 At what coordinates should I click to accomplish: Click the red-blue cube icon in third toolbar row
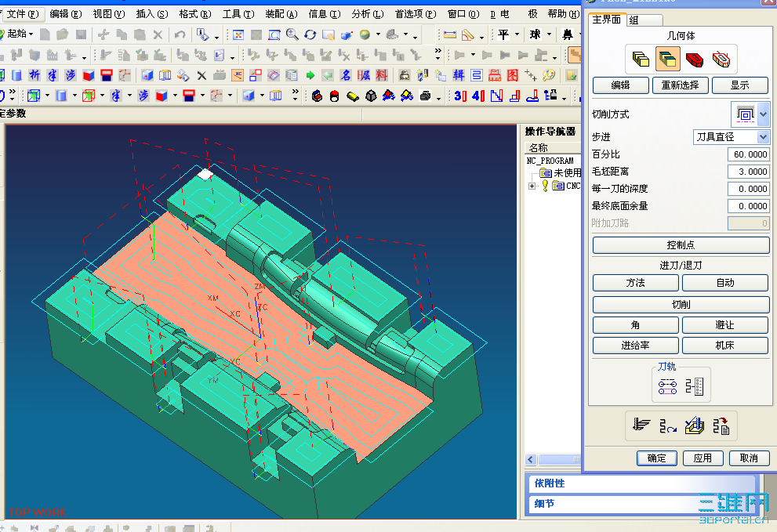pos(89,75)
